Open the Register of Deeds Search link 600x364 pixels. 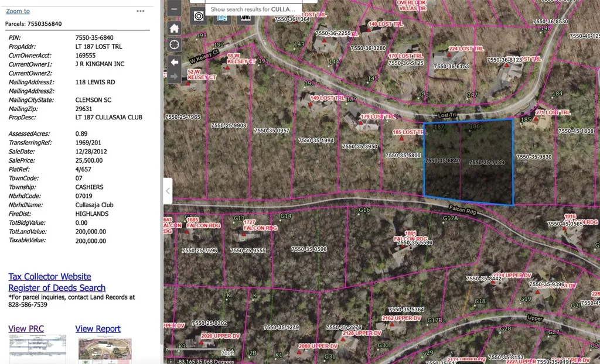(56, 287)
